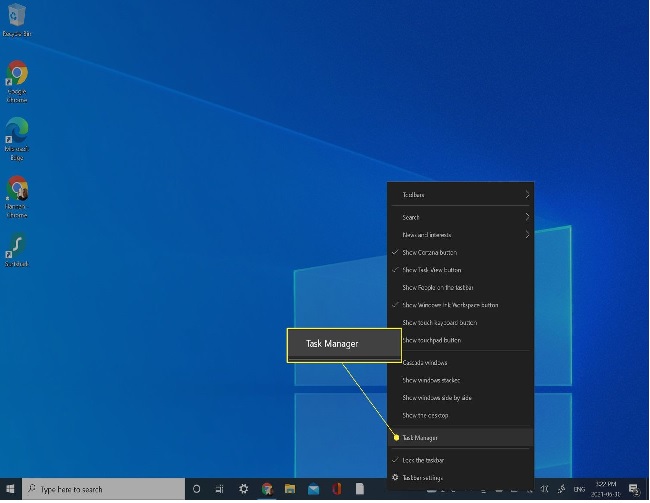The width and height of the screenshot is (650, 503).
Task: Launch Office from the taskbar
Action: click(x=337, y=489)
